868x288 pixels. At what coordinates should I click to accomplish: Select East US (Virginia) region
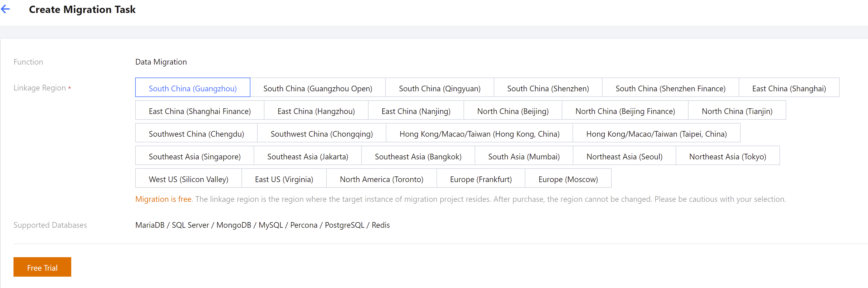pyautogui.click(x=284, y=178)
